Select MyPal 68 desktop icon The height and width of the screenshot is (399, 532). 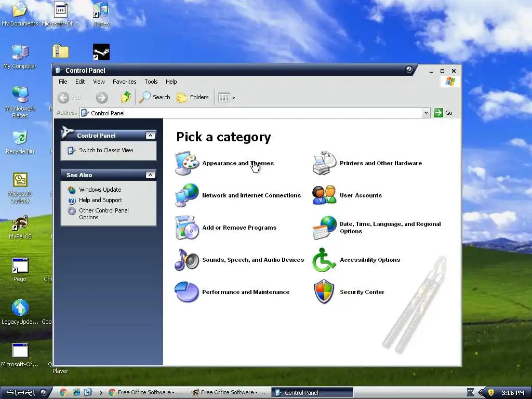pos(20,228)
